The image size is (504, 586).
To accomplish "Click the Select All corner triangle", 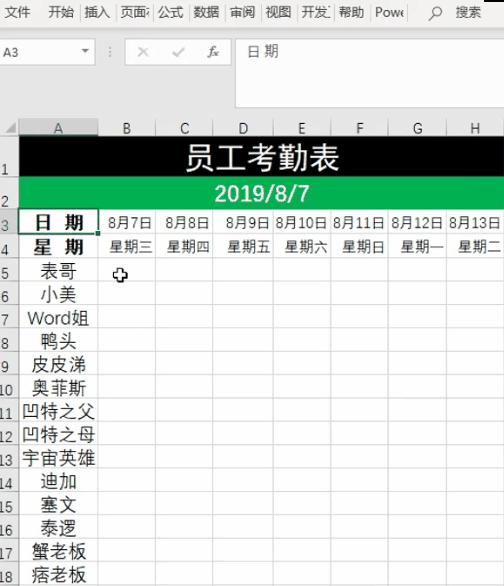I will (x=10, y=128).
